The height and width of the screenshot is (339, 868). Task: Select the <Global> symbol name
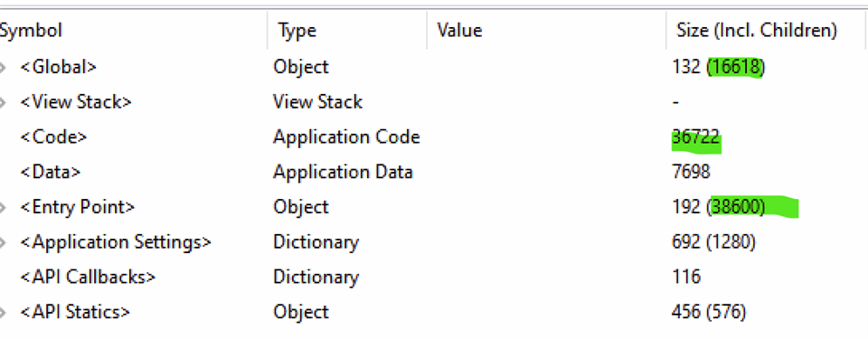59,67
